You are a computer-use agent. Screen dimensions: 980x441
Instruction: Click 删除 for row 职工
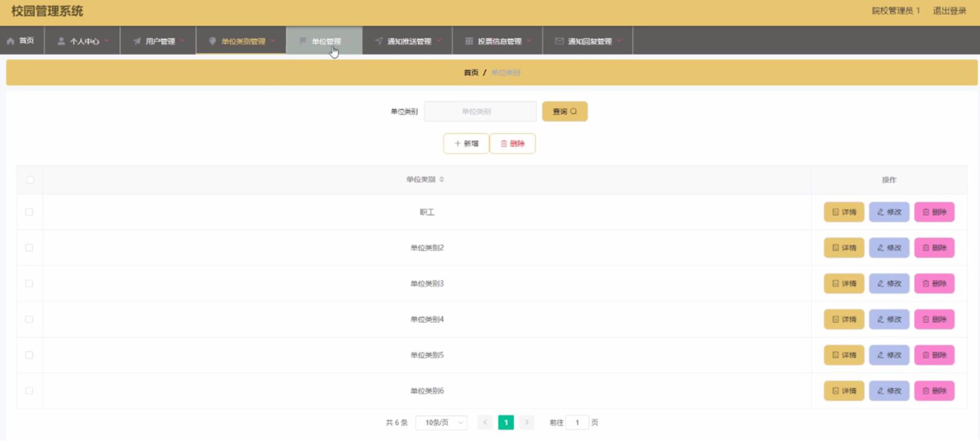[x=935, y=212]
